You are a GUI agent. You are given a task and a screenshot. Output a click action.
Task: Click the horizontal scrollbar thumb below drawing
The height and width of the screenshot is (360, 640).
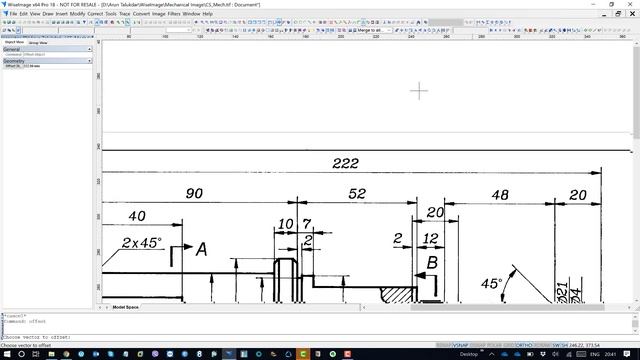[507, 307]
